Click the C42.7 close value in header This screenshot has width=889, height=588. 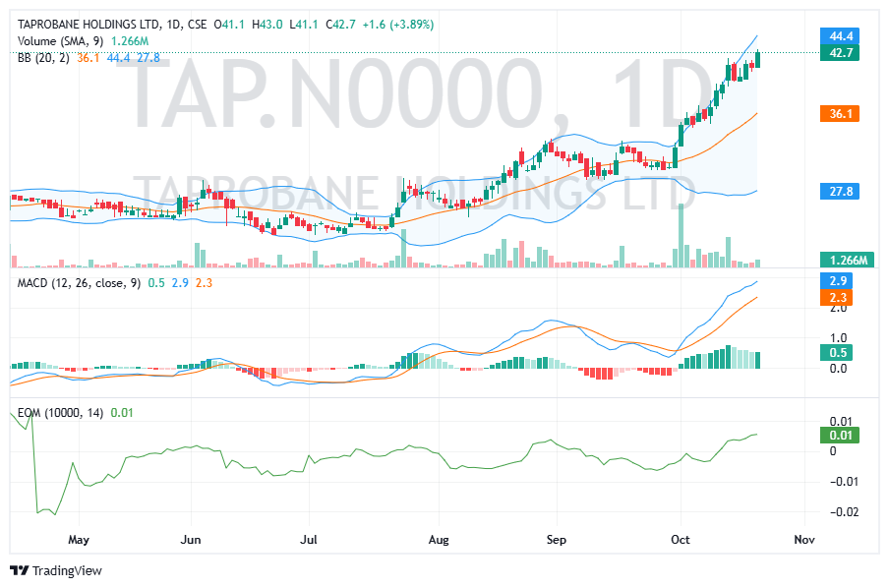tap(340, 25)
